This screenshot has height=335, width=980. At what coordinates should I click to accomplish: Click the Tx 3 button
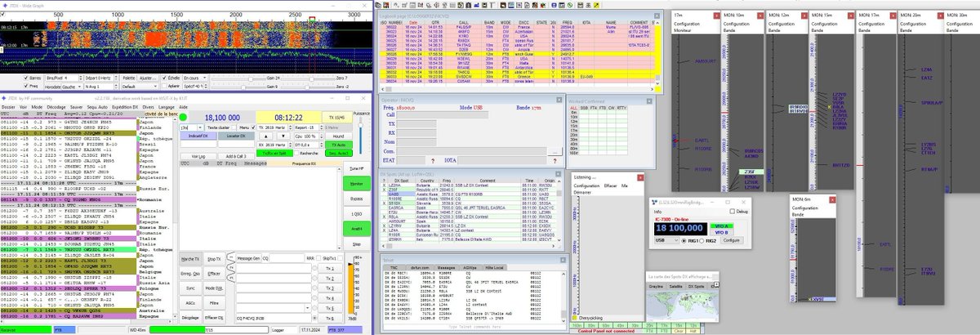click(x=330, y=288)
